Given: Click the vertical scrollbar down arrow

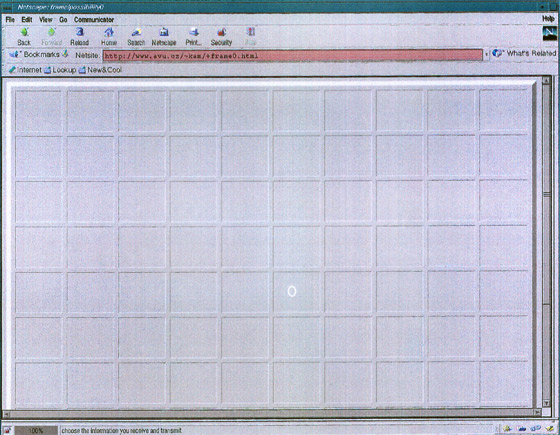Looking at the screenshot, I should coord(546,403).
